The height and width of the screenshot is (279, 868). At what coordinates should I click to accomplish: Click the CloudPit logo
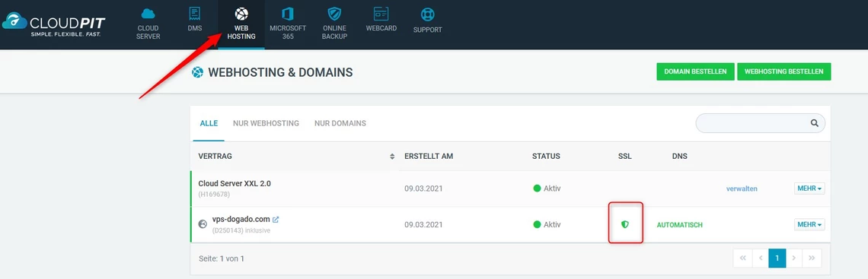(54, 24)
